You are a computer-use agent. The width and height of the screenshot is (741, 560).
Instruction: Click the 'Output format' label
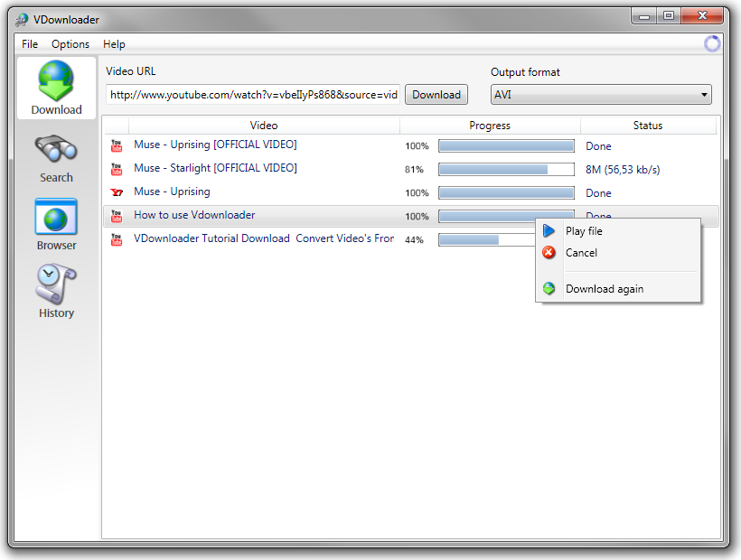point(525,72)
